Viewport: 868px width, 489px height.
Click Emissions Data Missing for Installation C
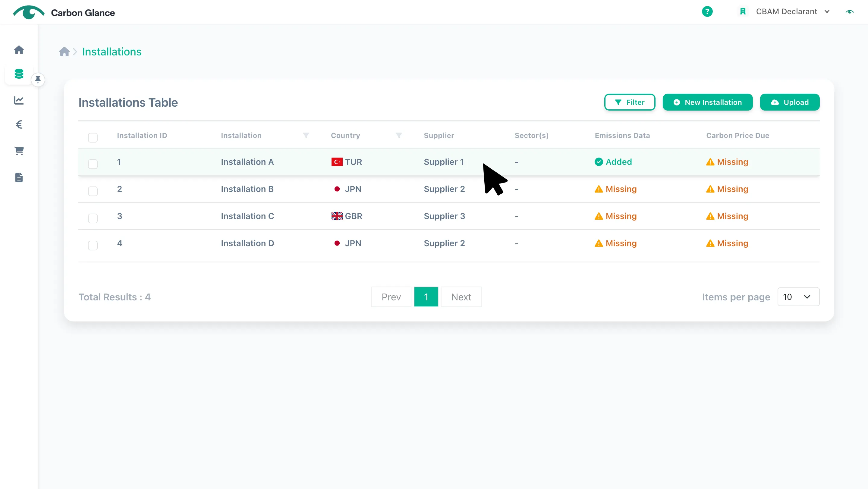click(616, 216)
